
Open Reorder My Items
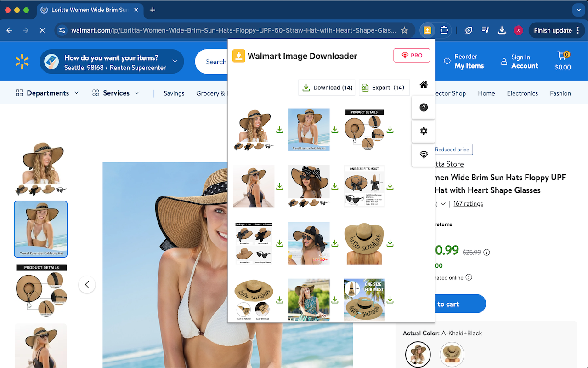click(464, 62)
